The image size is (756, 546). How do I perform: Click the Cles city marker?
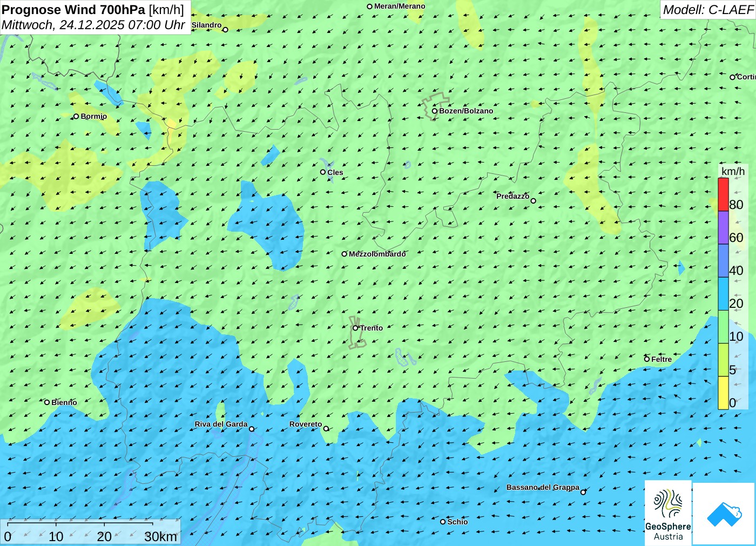pos(323,172)
